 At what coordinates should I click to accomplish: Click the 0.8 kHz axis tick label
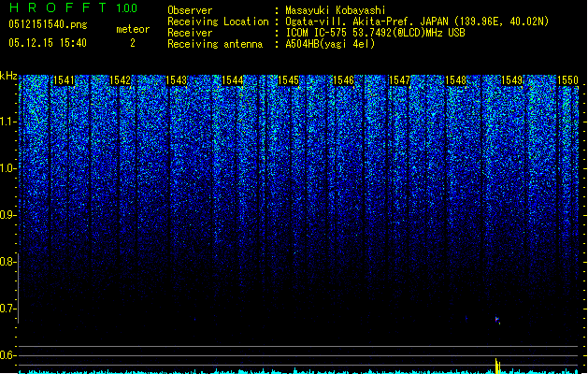pyautogui.click(x=7, y=262)
